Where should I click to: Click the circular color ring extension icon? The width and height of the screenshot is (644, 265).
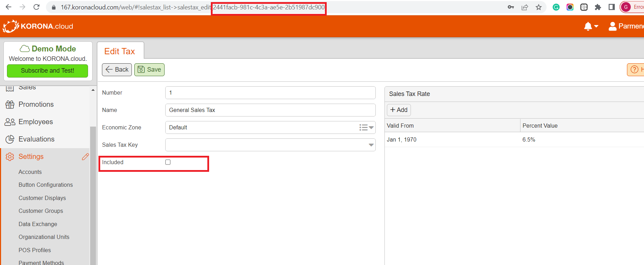tap(570, 7)
